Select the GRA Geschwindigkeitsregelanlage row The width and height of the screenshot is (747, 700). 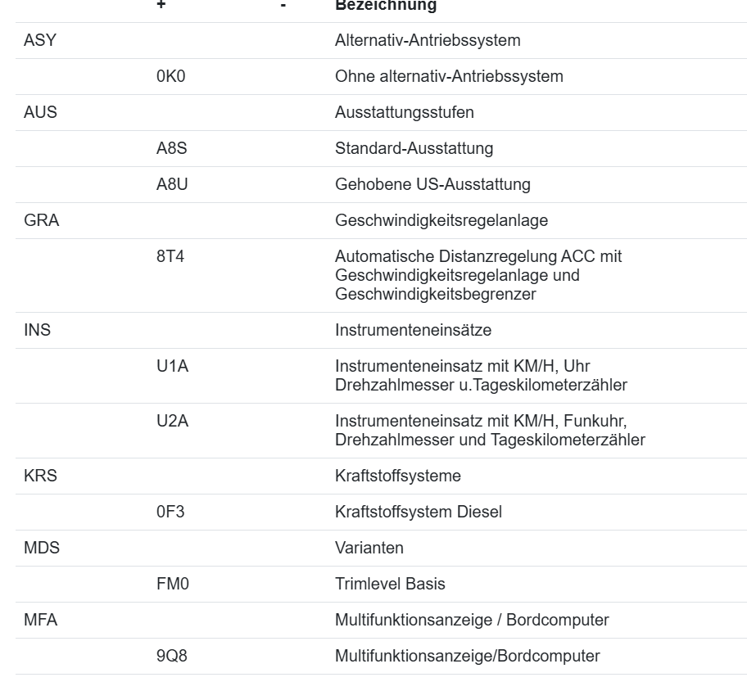click(381, 220)
